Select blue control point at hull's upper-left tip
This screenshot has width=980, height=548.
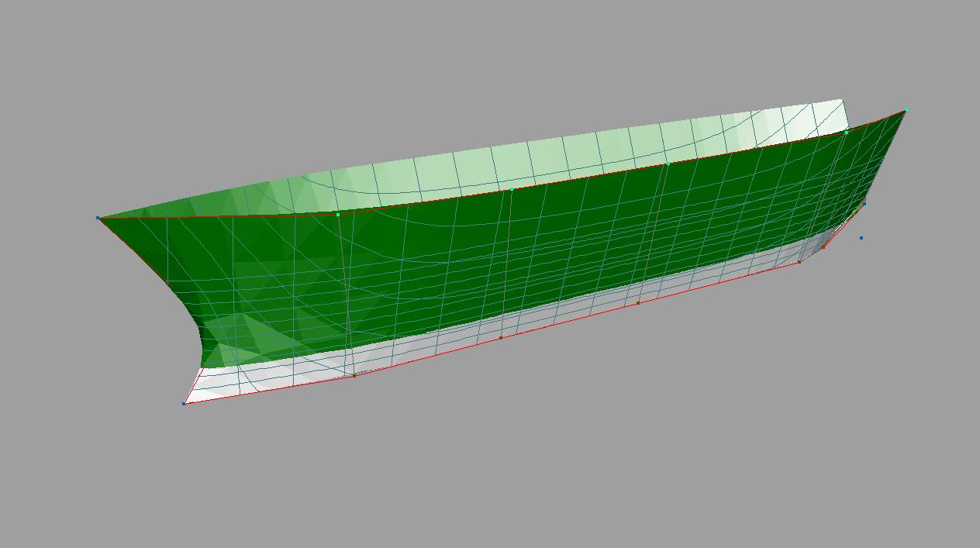coord(98,218)
